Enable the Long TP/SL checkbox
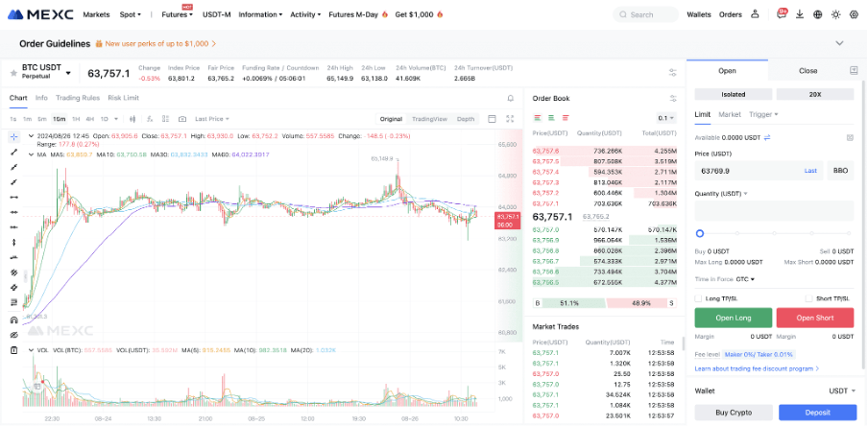 pos(699,298)
